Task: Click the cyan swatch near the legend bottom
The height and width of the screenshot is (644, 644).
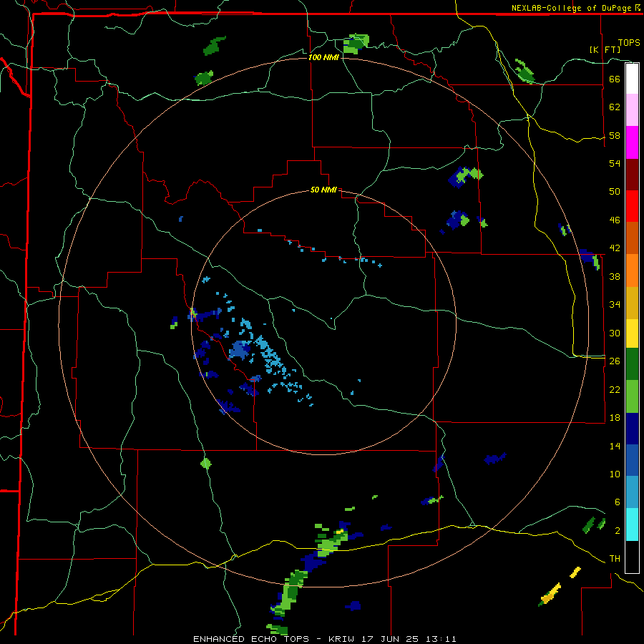Action: pyautogui.click(x=632, y=525)
